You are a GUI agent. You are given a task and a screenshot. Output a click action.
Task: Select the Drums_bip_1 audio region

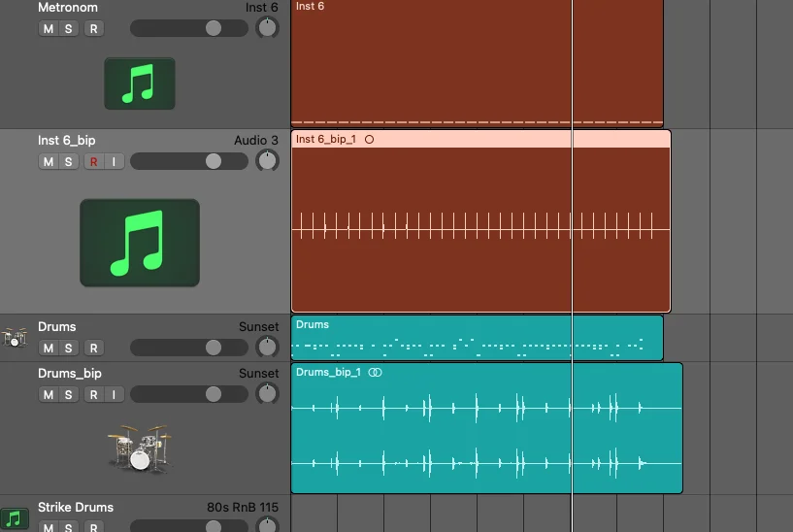(487, 428)
